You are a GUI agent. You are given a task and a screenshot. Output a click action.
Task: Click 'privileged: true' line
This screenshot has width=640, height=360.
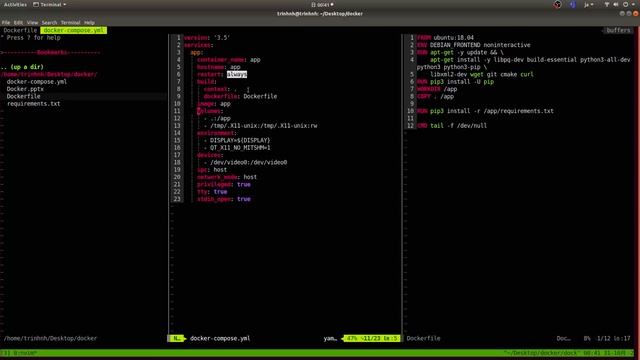point(224,184)
